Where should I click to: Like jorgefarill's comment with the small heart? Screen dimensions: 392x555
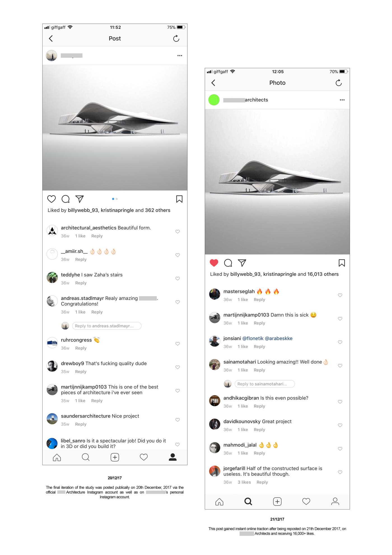point(340,472)
